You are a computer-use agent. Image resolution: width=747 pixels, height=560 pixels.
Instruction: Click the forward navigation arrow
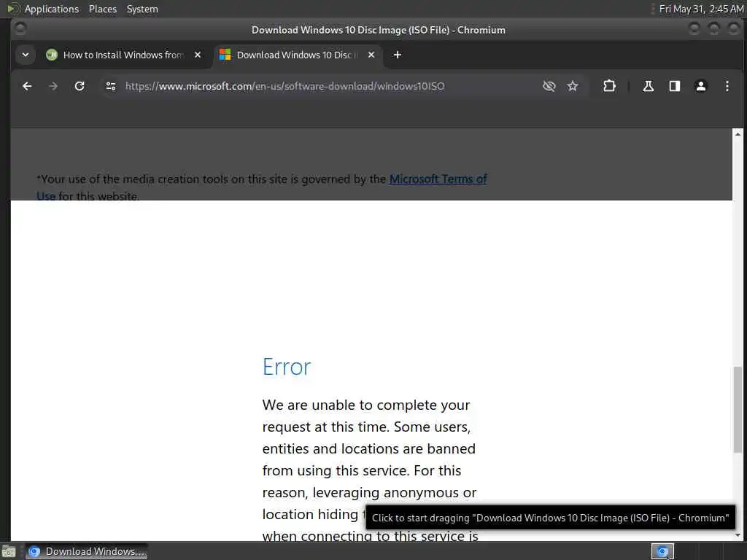click(x=53, y=86)
